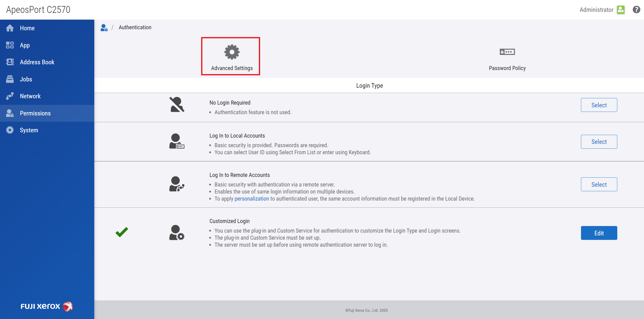Click the Network sidebar icon
The width and height of the screenshot is (644, 319).
coord(10,96)
